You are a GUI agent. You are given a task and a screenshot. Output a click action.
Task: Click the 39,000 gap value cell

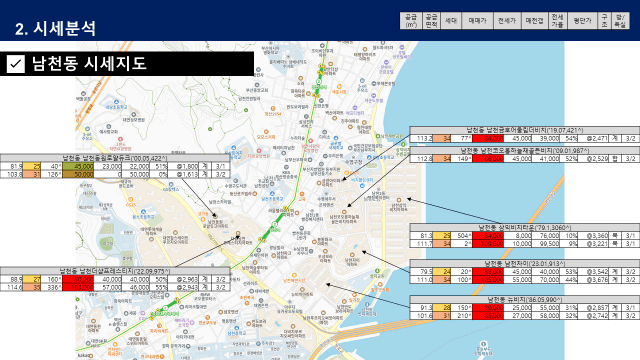coord(546,138)
